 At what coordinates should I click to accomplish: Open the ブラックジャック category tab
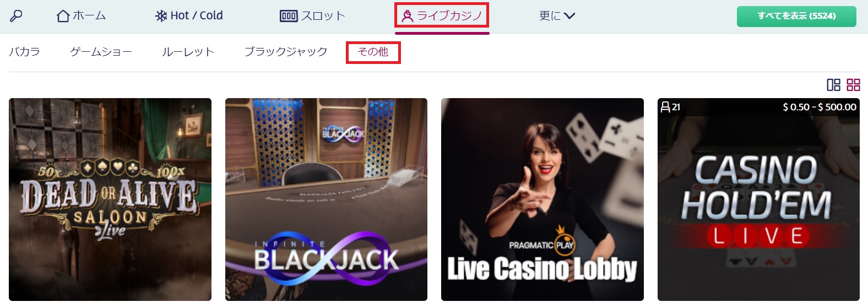coord(286,52)
